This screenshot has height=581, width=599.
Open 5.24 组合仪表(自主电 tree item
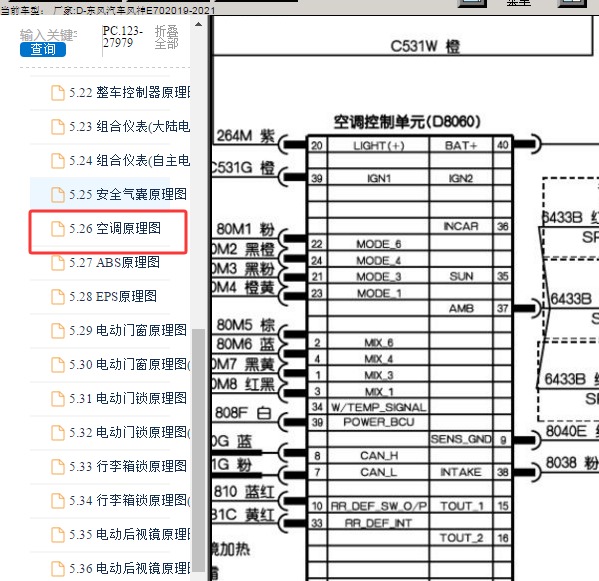tap(130, 160)
